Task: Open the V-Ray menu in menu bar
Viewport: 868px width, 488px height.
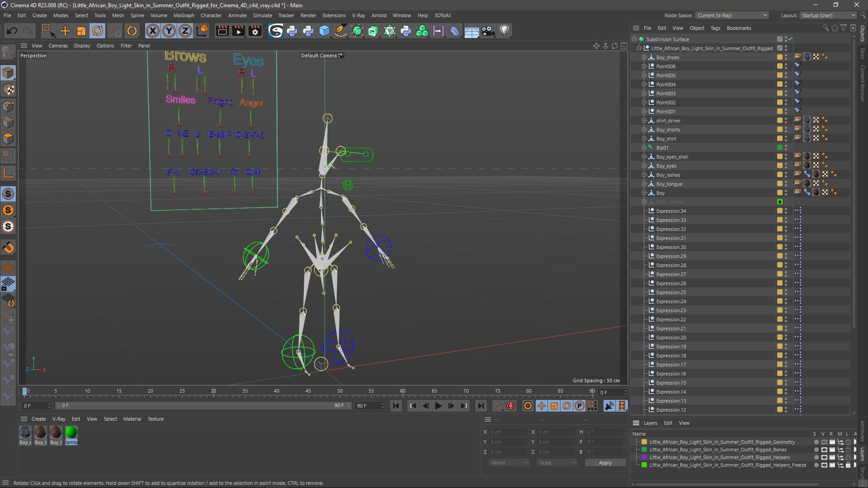Action: (x=359, y=15)
